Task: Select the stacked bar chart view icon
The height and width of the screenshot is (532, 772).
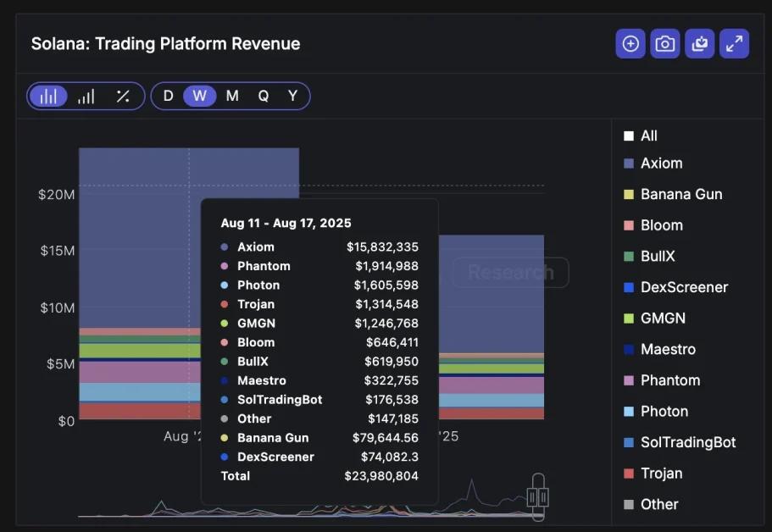Action: (x=48, y=96)
